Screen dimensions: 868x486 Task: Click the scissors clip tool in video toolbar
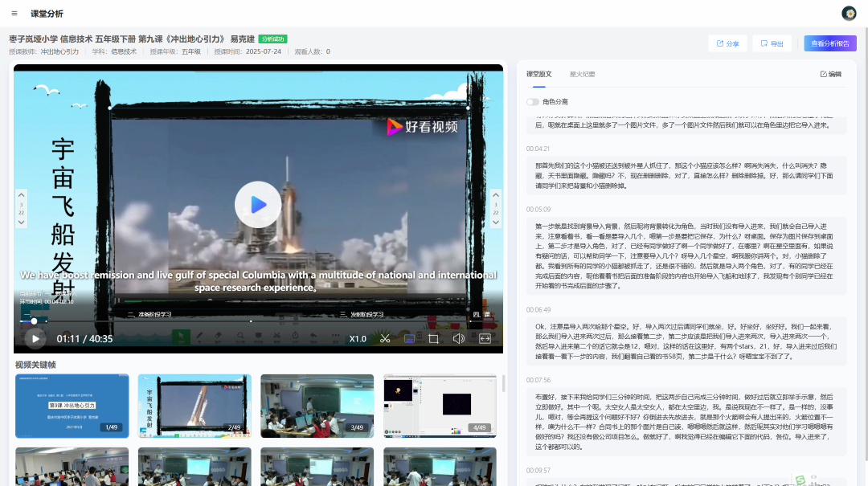(x=385, y=339)
